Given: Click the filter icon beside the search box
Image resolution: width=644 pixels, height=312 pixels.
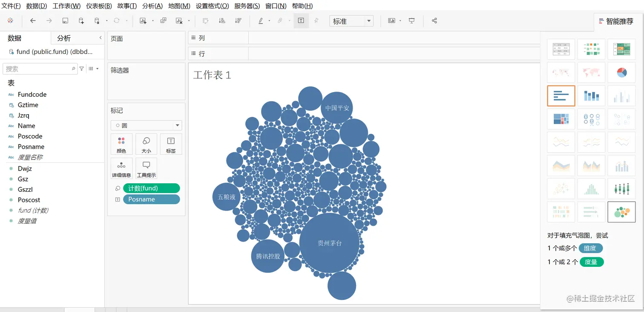Looking at the screenshot, I should click(82, 69).
